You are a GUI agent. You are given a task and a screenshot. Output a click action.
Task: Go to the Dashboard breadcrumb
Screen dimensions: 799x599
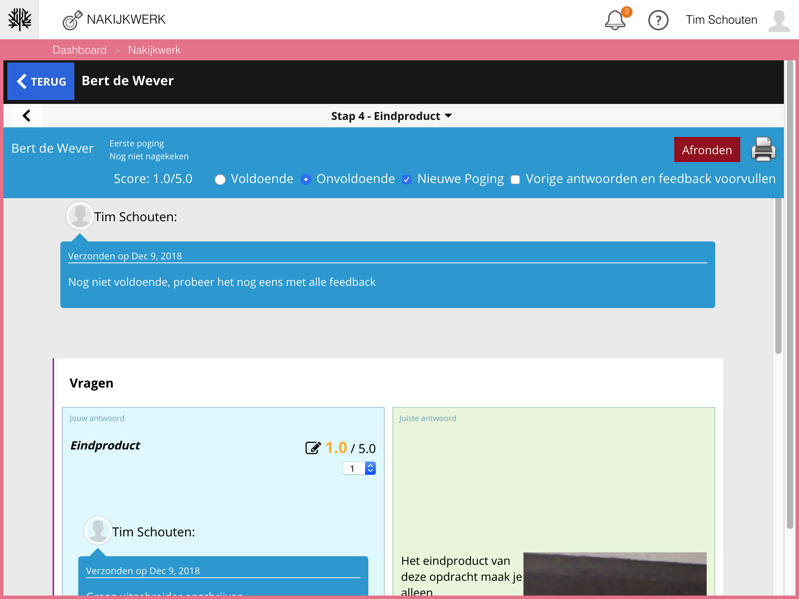(79, 50)
